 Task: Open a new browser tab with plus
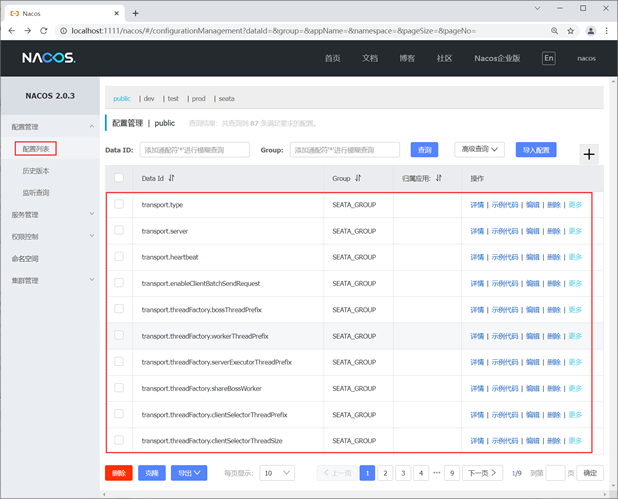pos(136,13)
